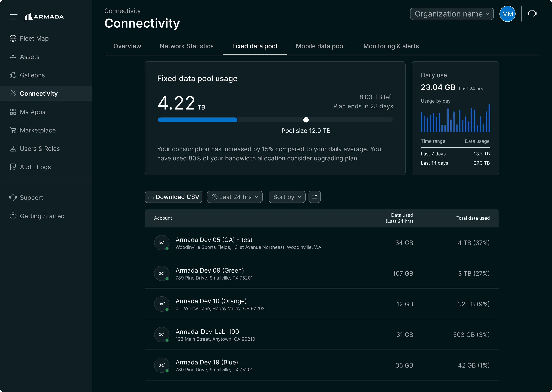Open the Last 24 hrs time dropdown
552x392 pixels.
[x=235, y=197]
